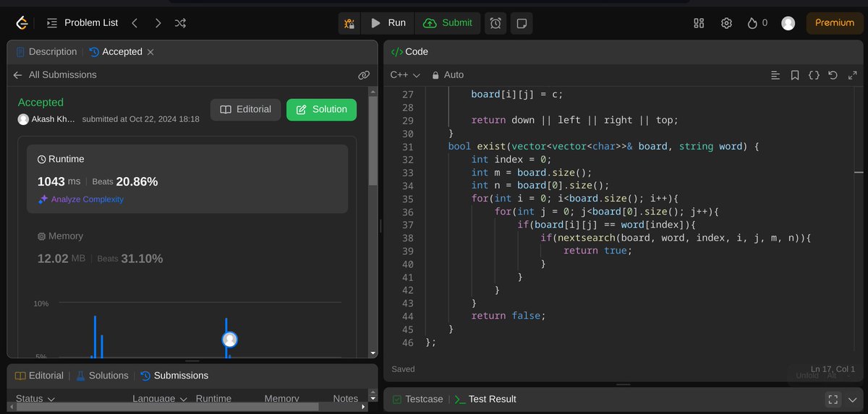This screenshot has width=868, height=414.
Task: Switch to the Description tab
Action: tap(46, 52)
